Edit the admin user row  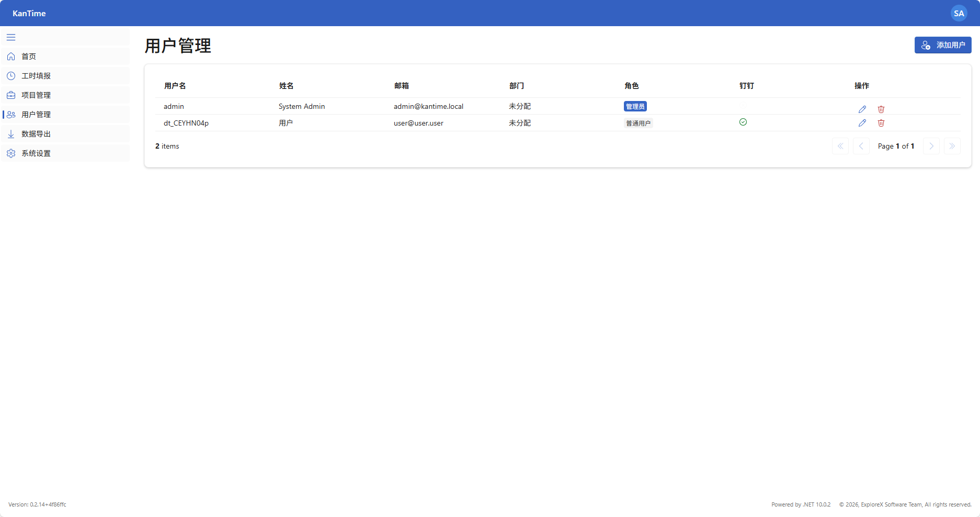(x=862, y=109)
